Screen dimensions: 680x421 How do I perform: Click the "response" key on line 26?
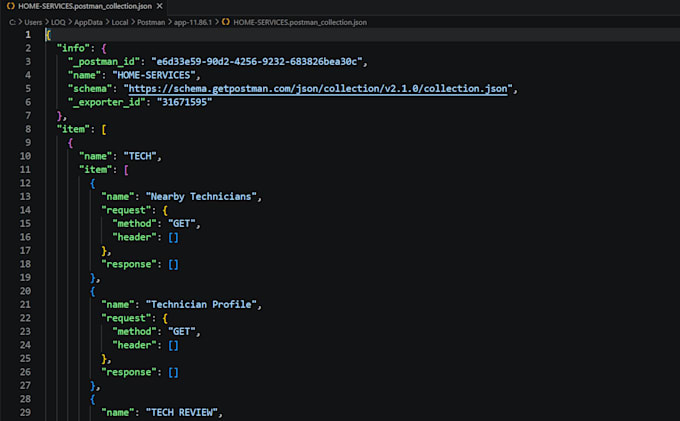pos(128,372)
